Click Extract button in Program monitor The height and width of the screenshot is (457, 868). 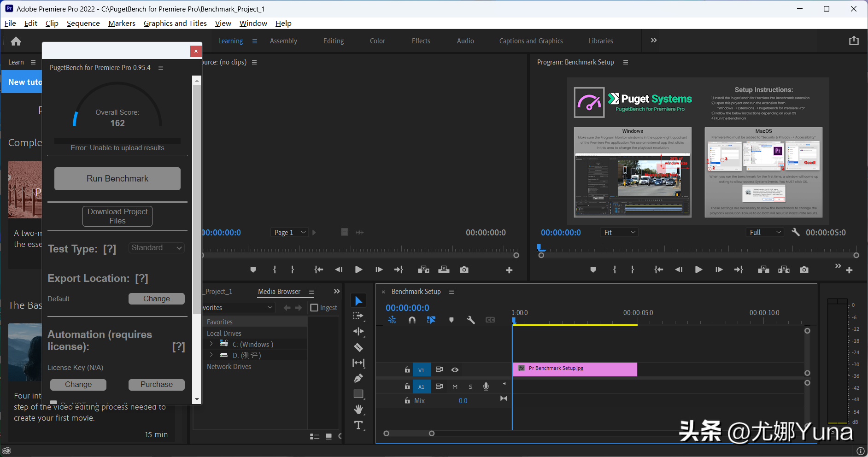pyautogui.click(x=784, y=270)
